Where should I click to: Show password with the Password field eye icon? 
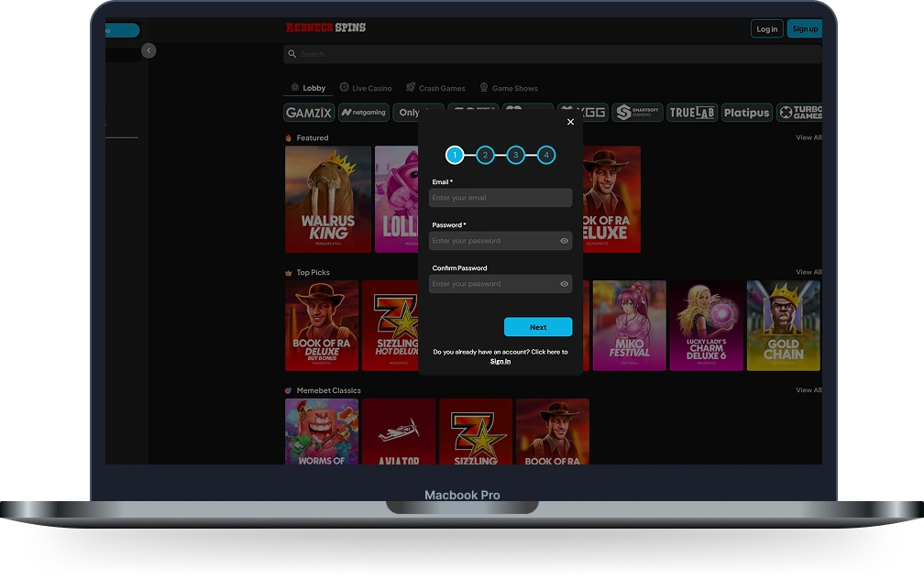(564, 241)
